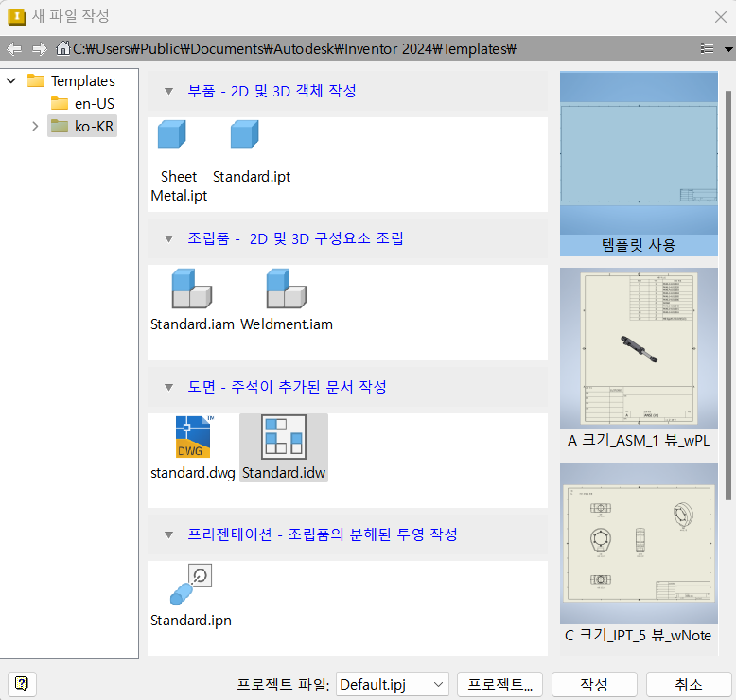Collapse the 부품 section triangle

pos(169,91)
